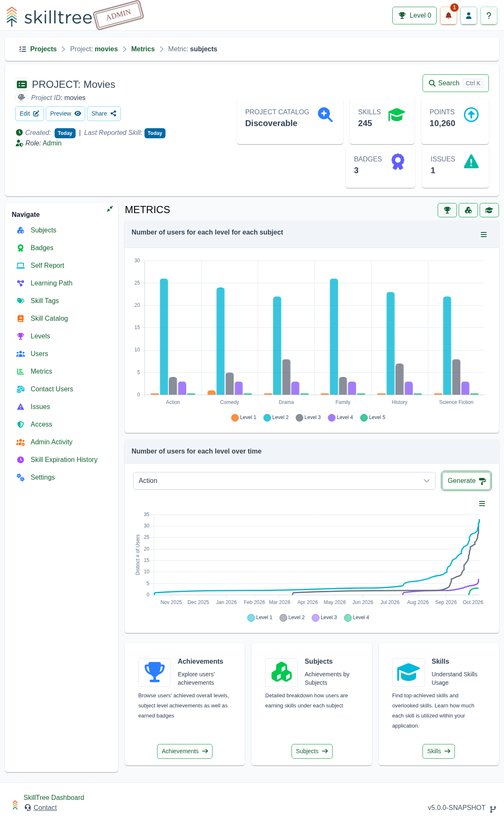This screenshot has width=504, height=823.
Task: Toggle Level 2 in bar chart legend
Action: tap(276, 417)
